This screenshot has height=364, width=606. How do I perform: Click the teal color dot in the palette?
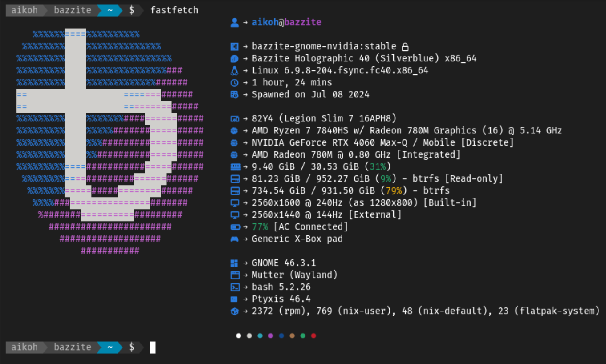click(260, 336)
